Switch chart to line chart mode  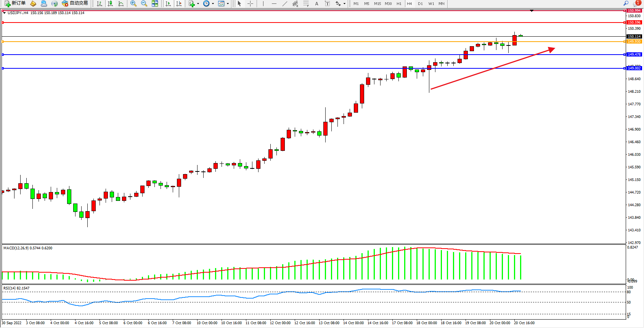click(x=121, y=3)
